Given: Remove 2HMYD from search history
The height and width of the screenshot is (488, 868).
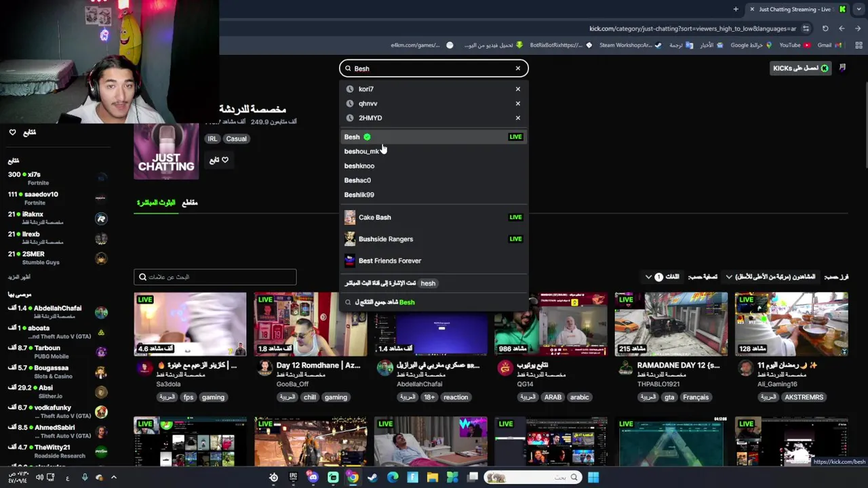Looking at the screenshot, I should (517, 118).
